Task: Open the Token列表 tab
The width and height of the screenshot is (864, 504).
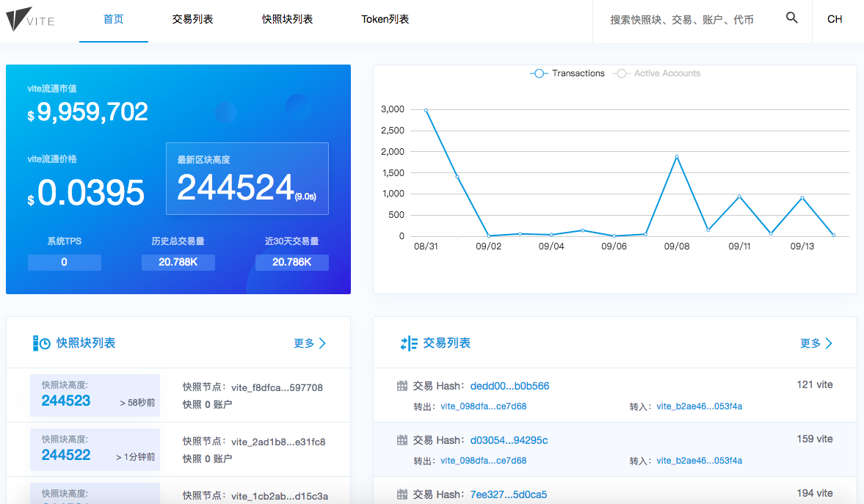Action: point(385,19)
